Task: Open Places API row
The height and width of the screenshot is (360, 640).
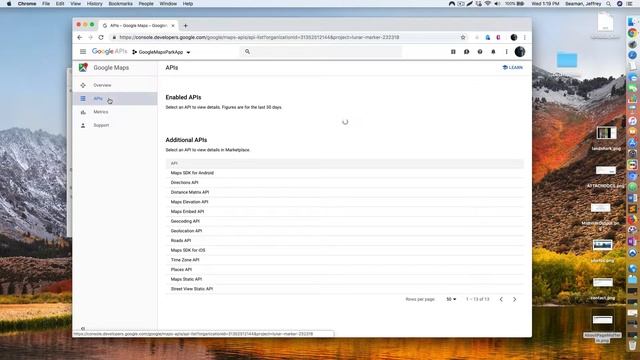Action: click(344, 269)
